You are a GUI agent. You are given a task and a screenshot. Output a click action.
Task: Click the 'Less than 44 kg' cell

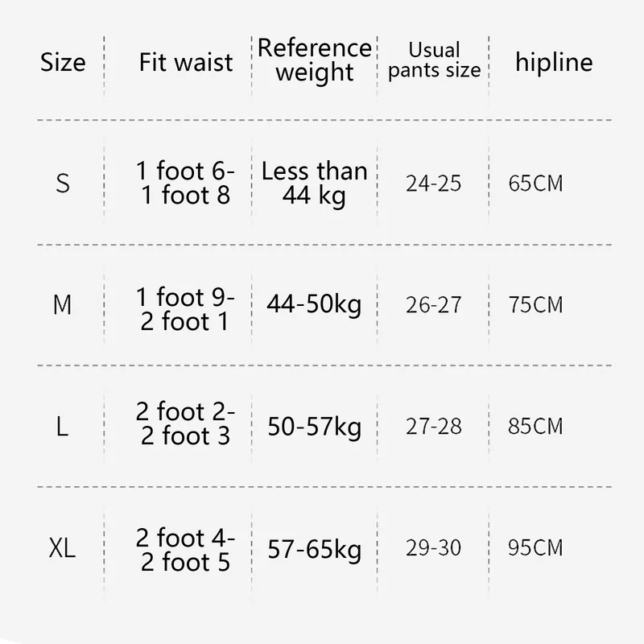pyautogui.click(x=315, y=183)
